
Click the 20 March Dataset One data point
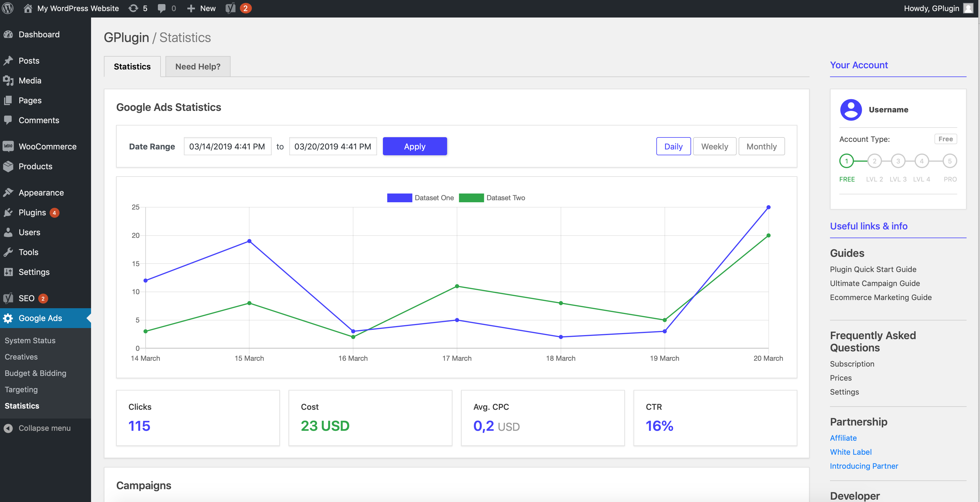pos(768,208)
